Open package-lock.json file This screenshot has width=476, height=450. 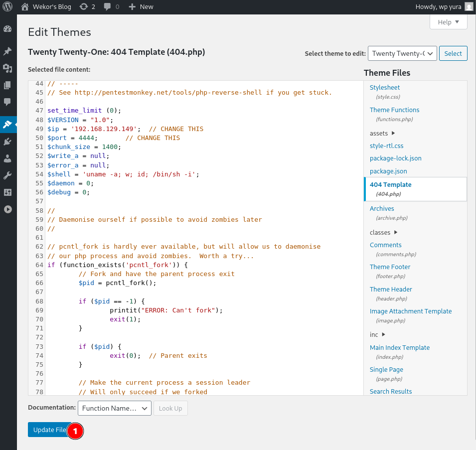(x=396, y=158)
